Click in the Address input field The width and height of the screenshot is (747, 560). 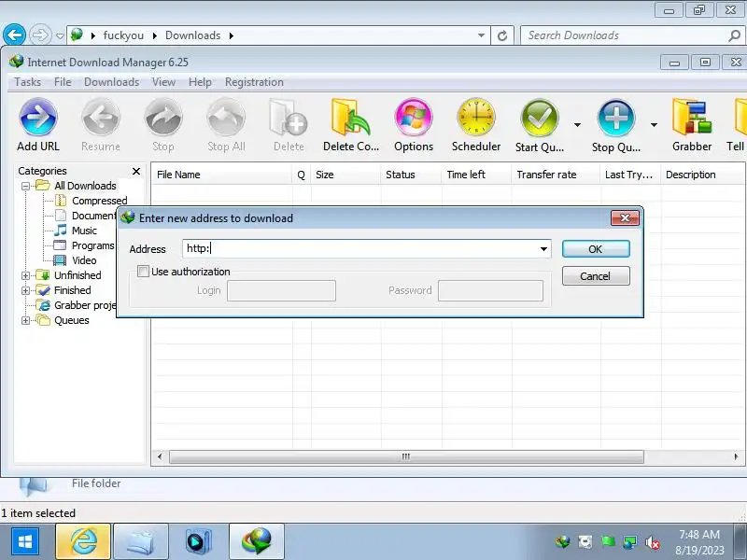click(360, 248)
